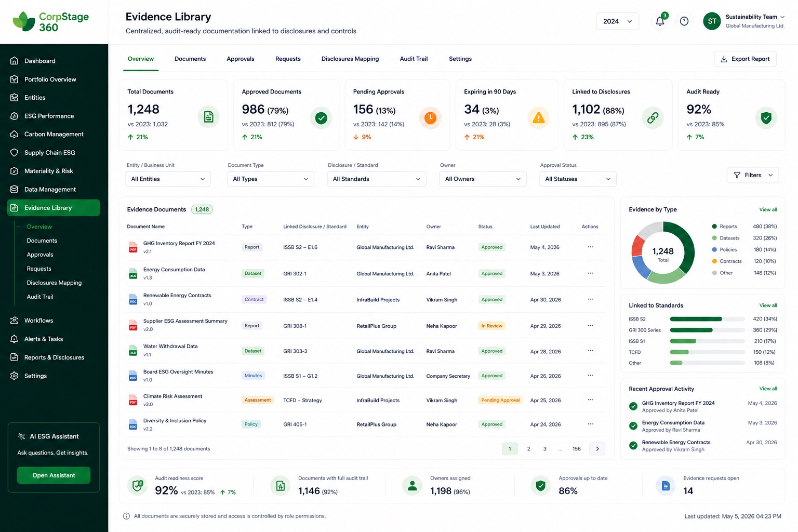Click the XLS icon for Energy Consumption Data

[133, 273]
